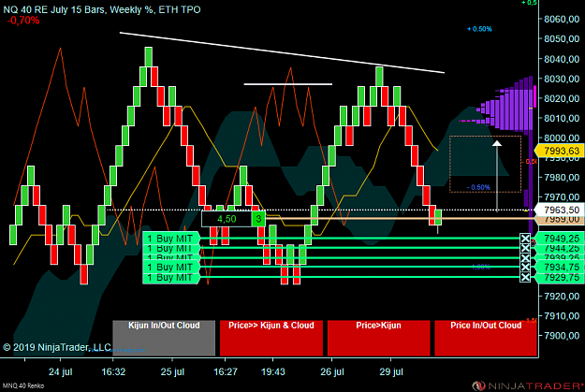Click the white 7963,50 current price marker

click(559, 210)
